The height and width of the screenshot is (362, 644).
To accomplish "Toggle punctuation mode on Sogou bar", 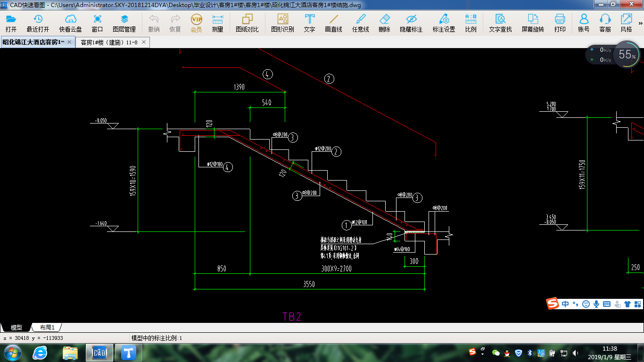I will point(576,304).
